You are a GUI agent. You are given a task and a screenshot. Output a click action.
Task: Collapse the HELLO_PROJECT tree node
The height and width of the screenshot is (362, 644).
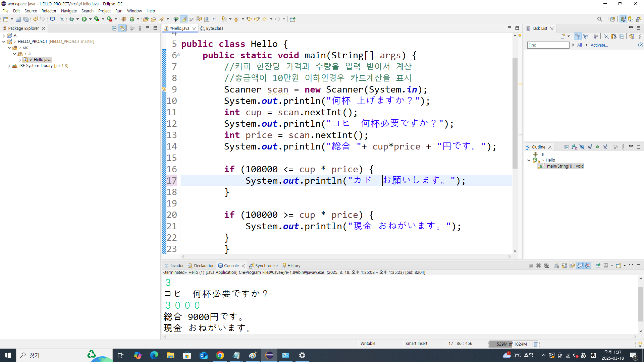(4, 42)
